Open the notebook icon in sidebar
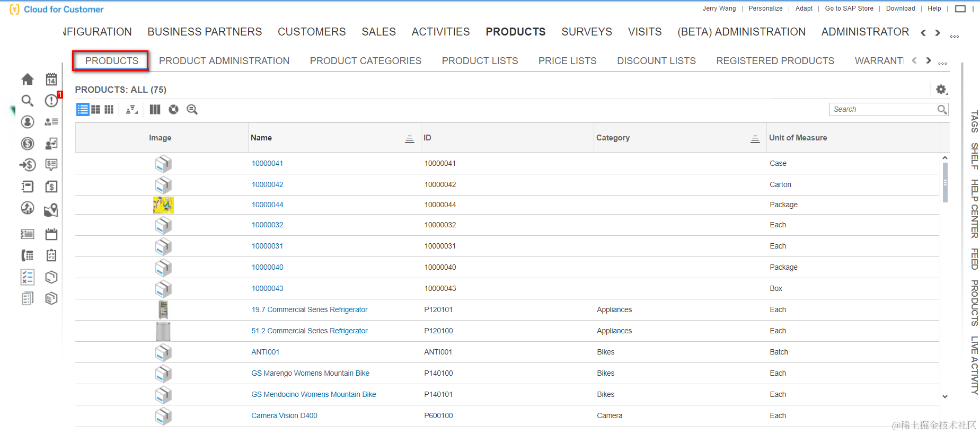This screenshot has height=434, width=980. click(28, 187)
